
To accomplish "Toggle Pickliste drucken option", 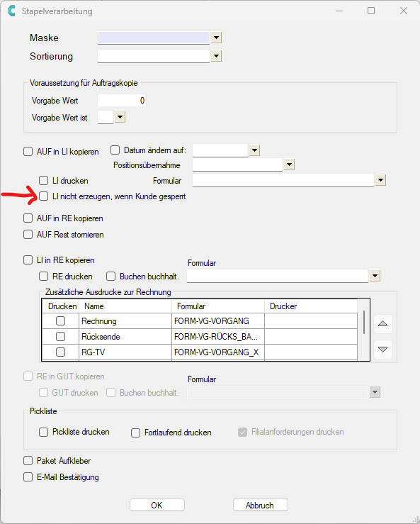I will (43, 432).
